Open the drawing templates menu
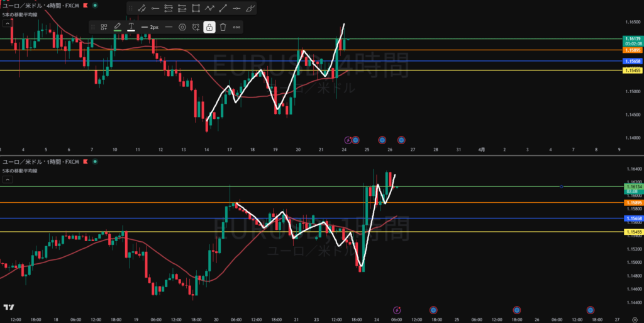This screenshot has height=323, width=644. pos(104,27)
